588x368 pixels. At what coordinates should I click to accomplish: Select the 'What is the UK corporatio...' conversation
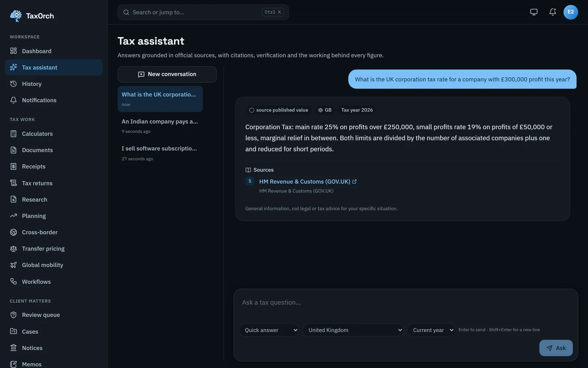click(x=160, y=99)
